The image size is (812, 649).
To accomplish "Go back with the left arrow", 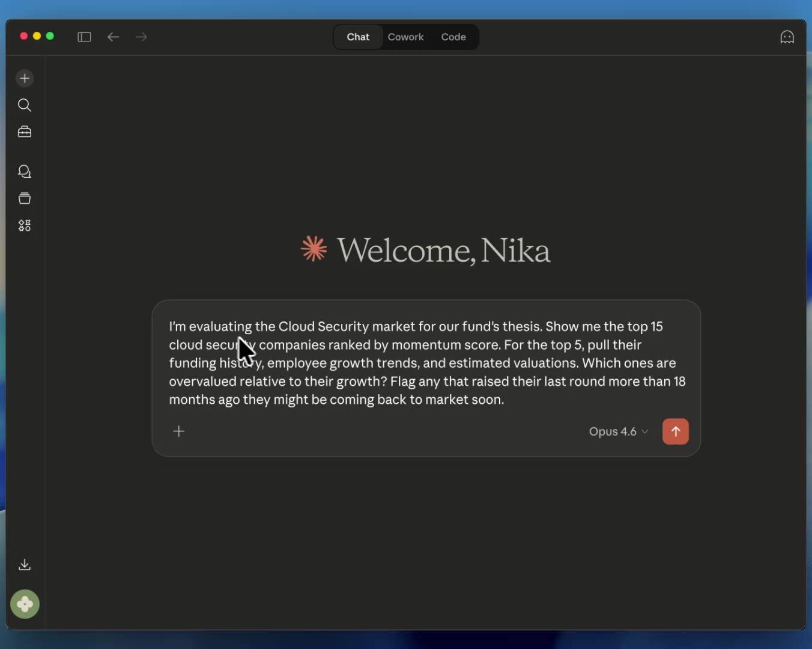I will [x=114, y=37].
